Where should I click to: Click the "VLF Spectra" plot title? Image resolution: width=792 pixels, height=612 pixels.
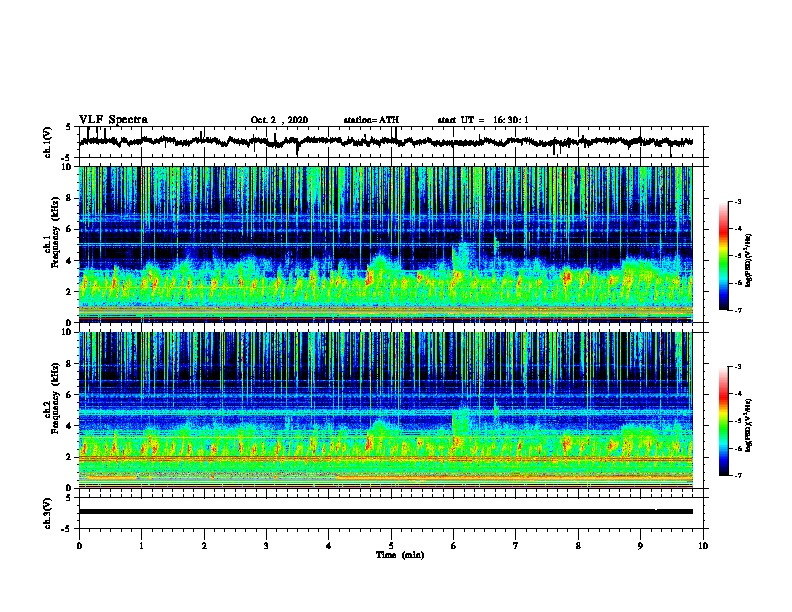[113, 119]
